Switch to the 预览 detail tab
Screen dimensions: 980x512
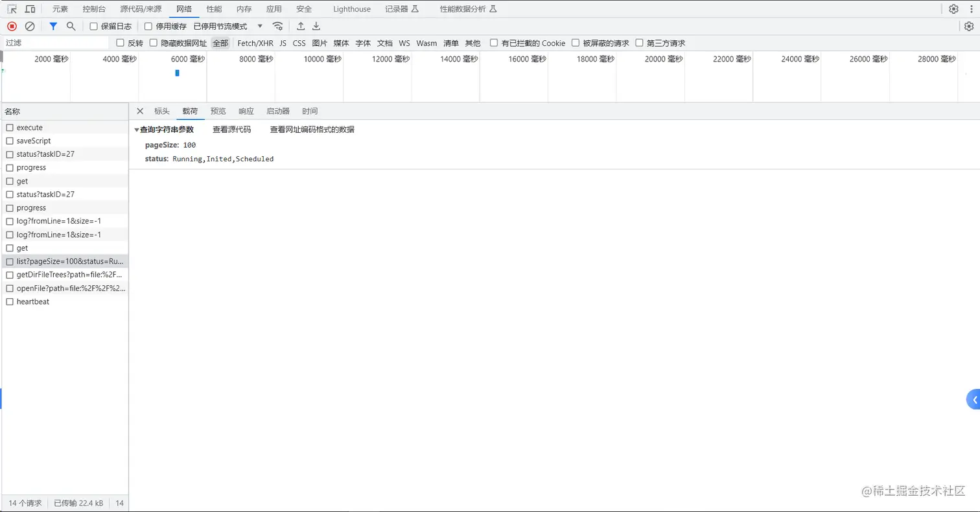218,111
